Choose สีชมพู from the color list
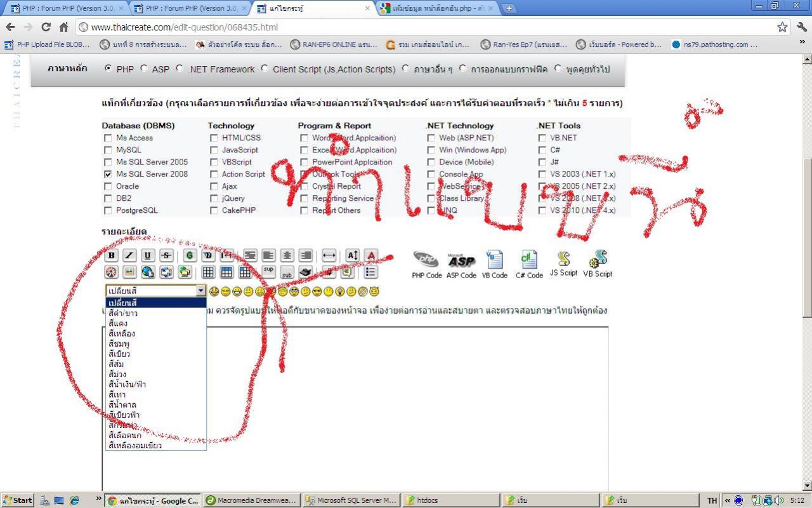 pyautogui.click(x=156, y=344)
